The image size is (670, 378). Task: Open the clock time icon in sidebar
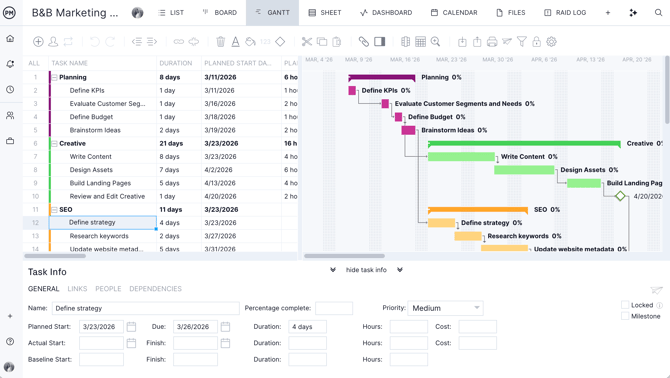click(10, 90)
